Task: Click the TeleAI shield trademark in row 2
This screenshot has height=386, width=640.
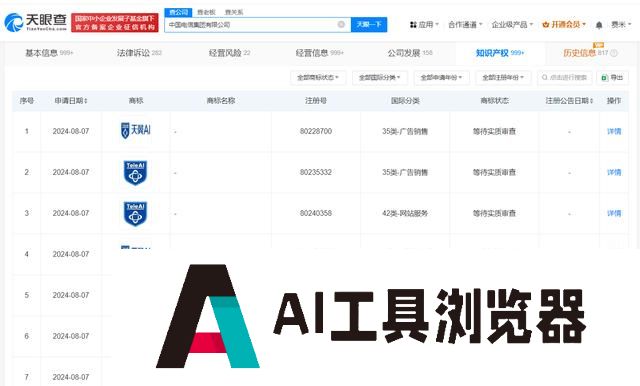Action: click(x=135, y=173)
